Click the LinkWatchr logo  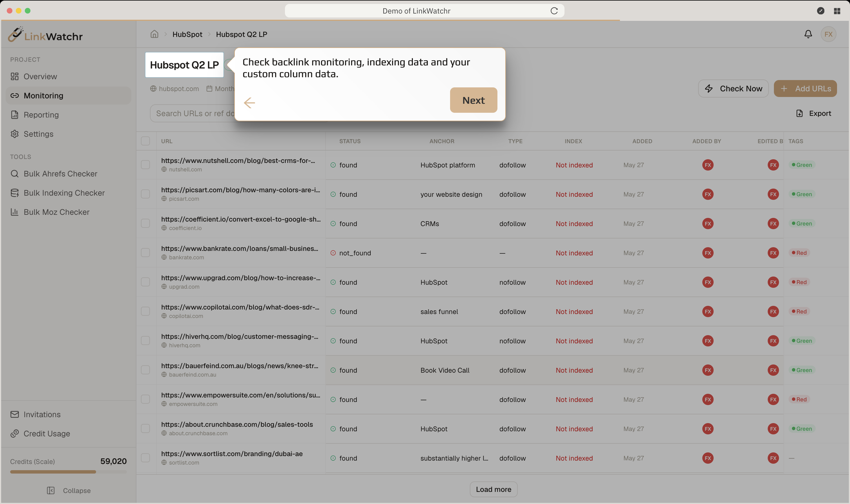pos(45,34)
